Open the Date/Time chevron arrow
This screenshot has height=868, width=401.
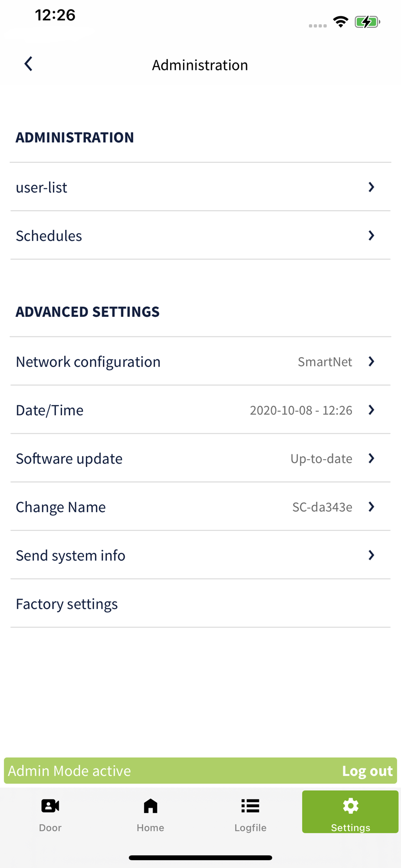pyautogui.click(x=371, y=410)
